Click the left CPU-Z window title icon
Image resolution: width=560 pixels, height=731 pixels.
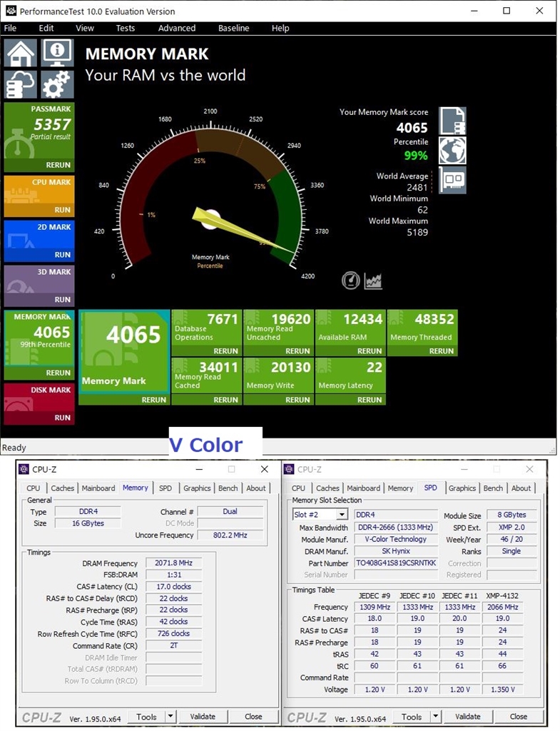coord(24,469)
